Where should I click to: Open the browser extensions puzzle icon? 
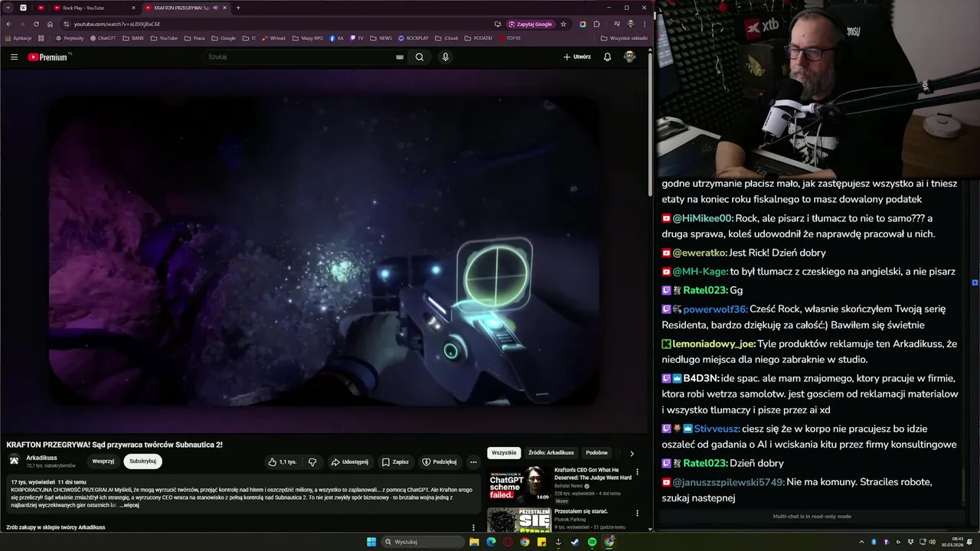pyautogui.click(x=596, y=24)
